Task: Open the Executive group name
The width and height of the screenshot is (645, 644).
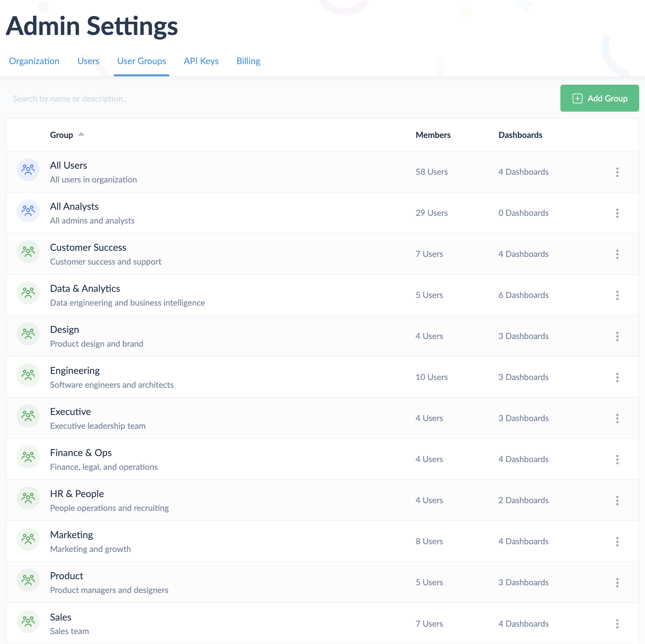Action: tap(71, 412)
